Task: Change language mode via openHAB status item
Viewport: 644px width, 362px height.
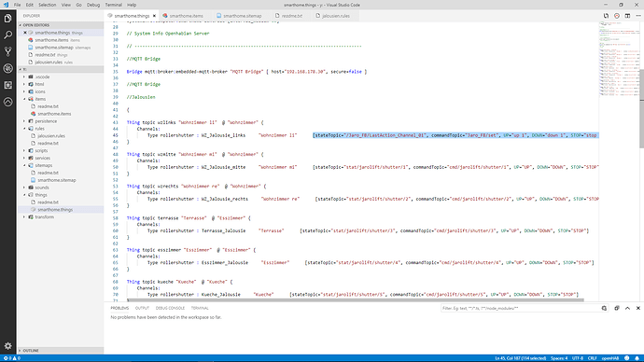Action: [x=610, y=358]
